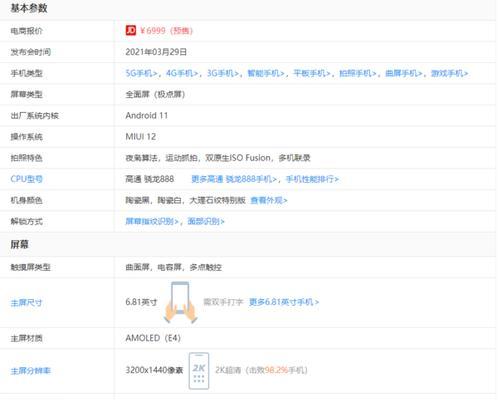This screenshot has height=400, width=498.
Task: Open the 查看外观 link
Action: click(269, 200)
